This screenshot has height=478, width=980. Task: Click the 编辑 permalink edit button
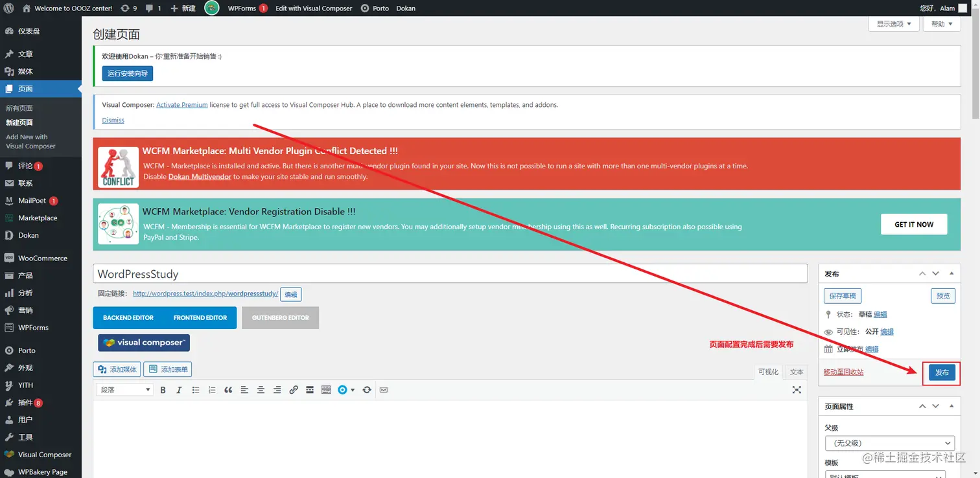(291, 294)
